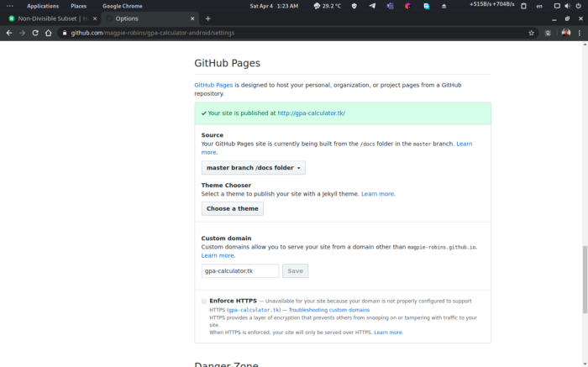Close the Non-Divisible Subset tab

pyautogui.click(x=95, y=18)
